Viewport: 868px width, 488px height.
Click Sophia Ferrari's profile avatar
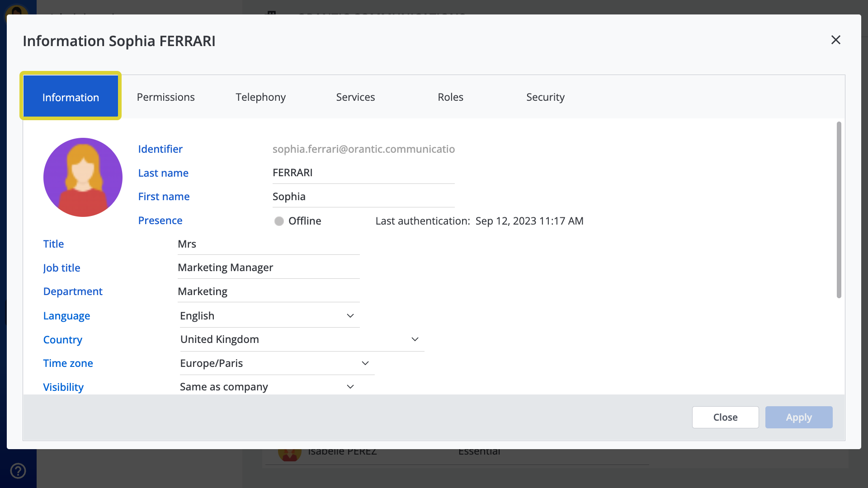83,177
